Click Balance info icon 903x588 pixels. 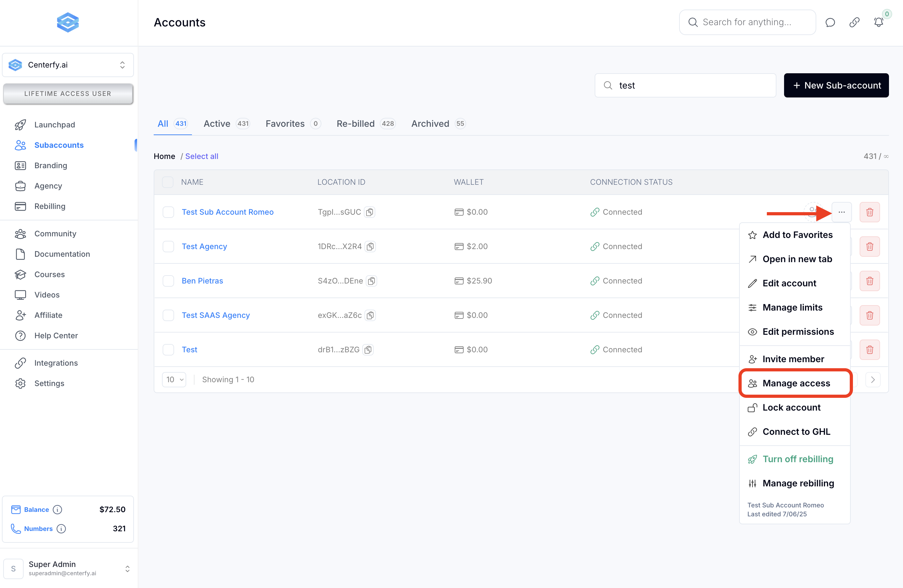click(57, 509)
